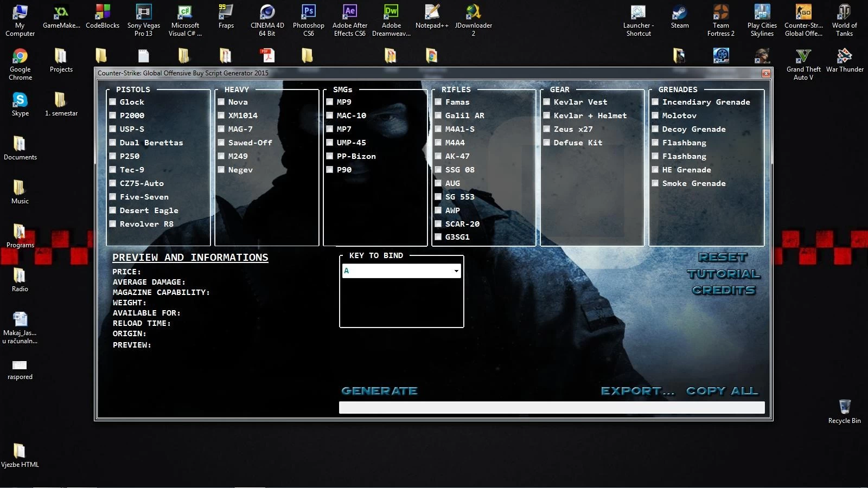Image resolution: width=868 pixels, height=488 pixels.
Task: Check Kevlar Vest under GEAR
Action: (x=547, y=102)
